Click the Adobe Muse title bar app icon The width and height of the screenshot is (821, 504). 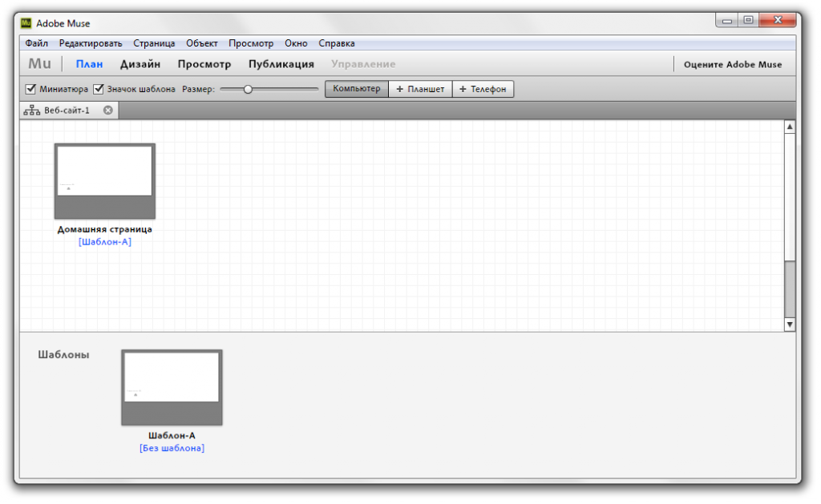(26, 23)
